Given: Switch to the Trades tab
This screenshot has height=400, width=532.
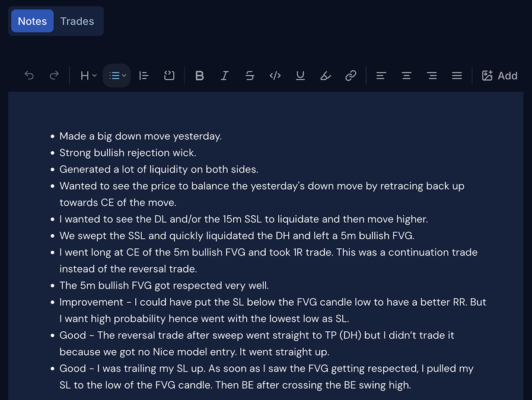Looking at the screenshot, I should pos(77,21).
